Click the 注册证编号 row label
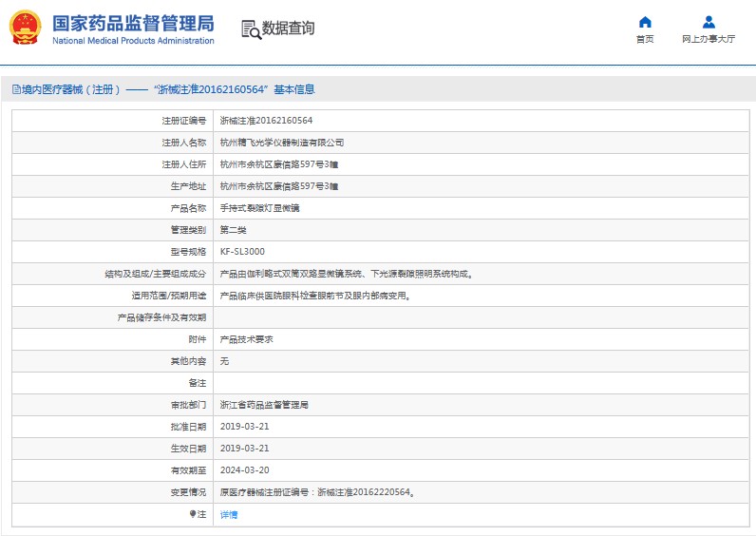The height and width of the screenshot is (536, 756). tap(183, 120)
